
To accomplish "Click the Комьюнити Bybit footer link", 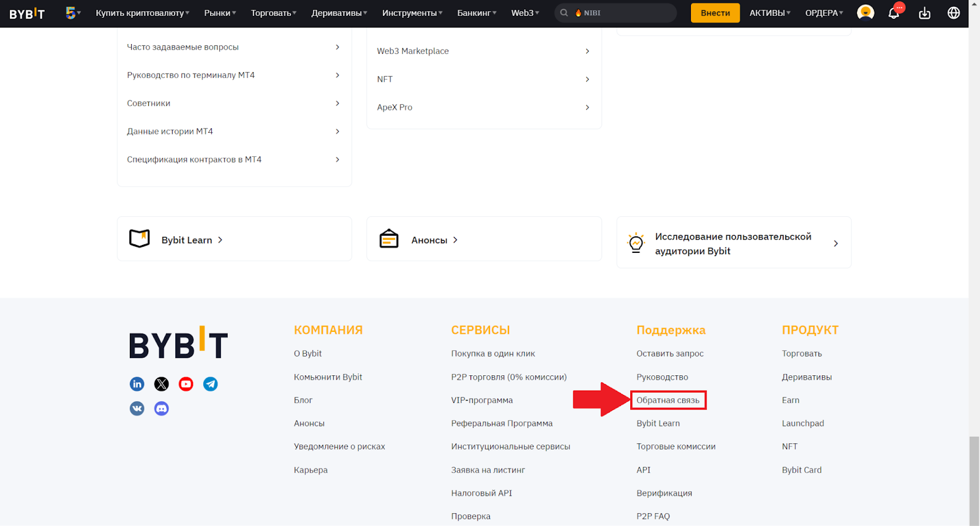I will pyautogui.click(x=328, y=377).
